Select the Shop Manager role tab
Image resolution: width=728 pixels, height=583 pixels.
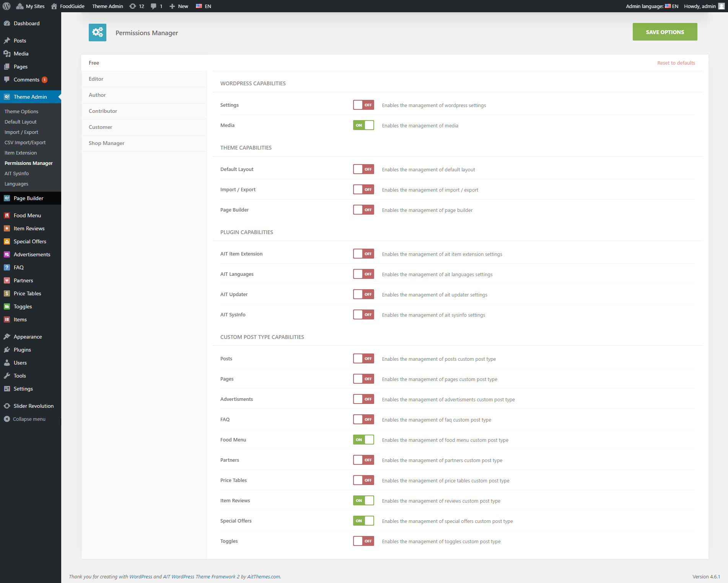point(106,143)
